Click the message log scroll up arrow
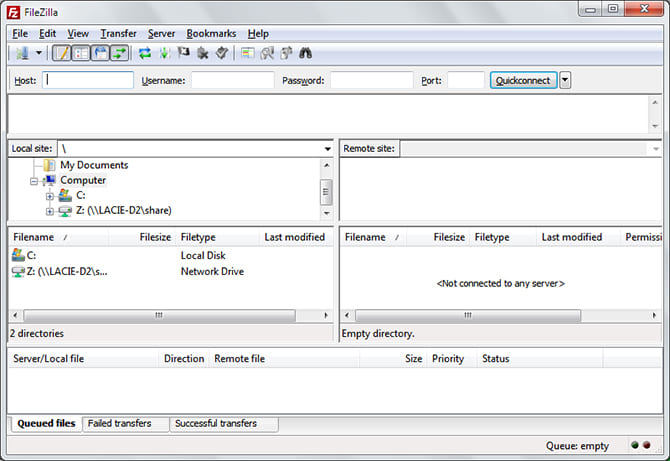 (x=655, y=102)
